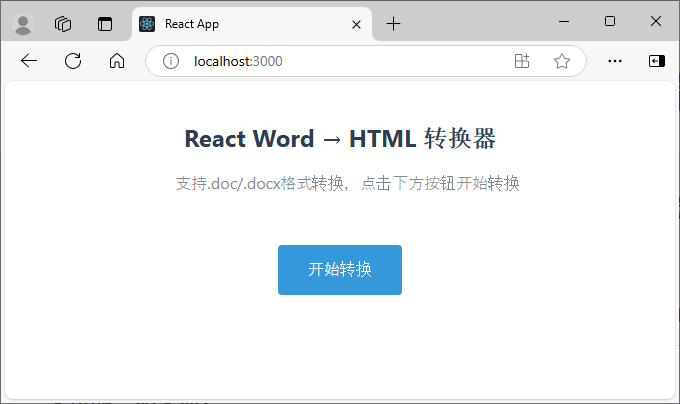
Task: Toggle the browser sidebar icon
Action: pos(657,61)
